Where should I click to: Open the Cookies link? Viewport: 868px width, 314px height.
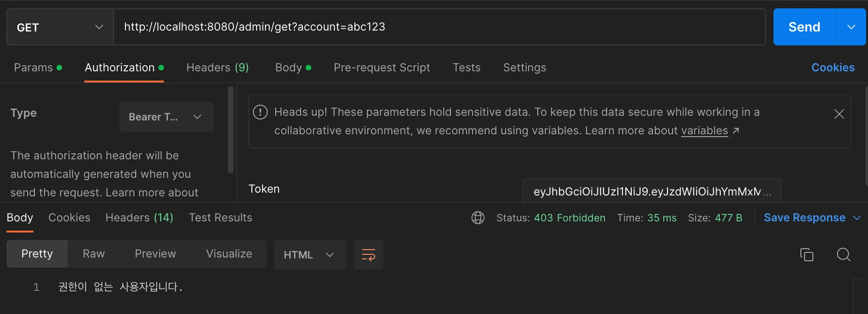(832, 68)
